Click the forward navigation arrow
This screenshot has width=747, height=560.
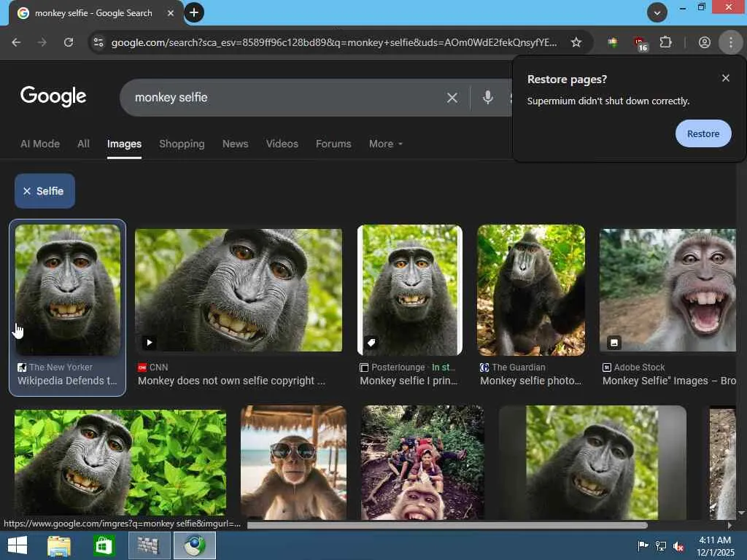click(x=42, y=42)
